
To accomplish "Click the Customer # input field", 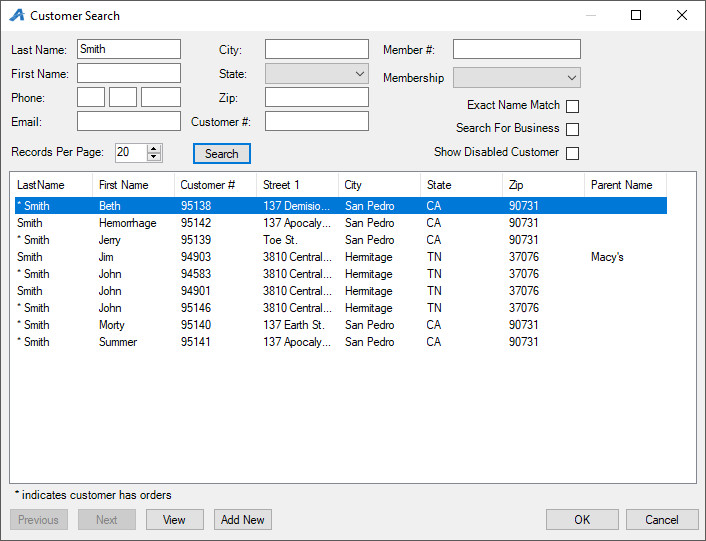I will click(317, 121).
